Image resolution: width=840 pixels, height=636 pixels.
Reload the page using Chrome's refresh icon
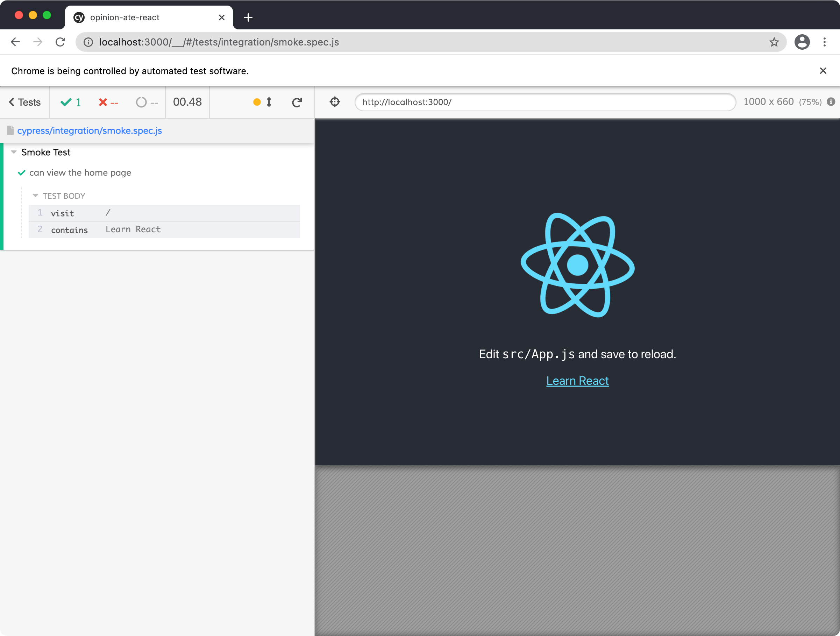tap(60, 42)
